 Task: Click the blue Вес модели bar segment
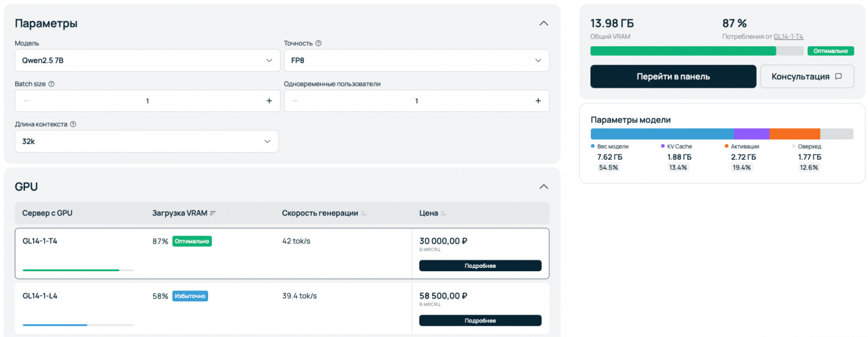[662, 134]
